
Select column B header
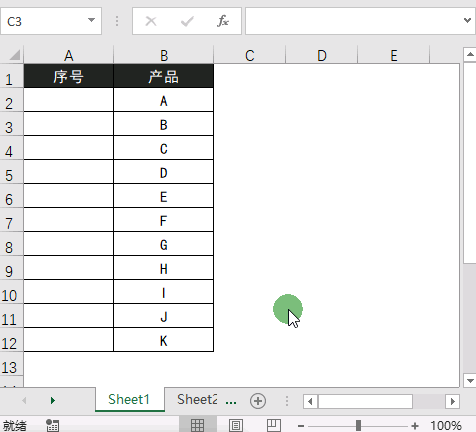(164, 55)
